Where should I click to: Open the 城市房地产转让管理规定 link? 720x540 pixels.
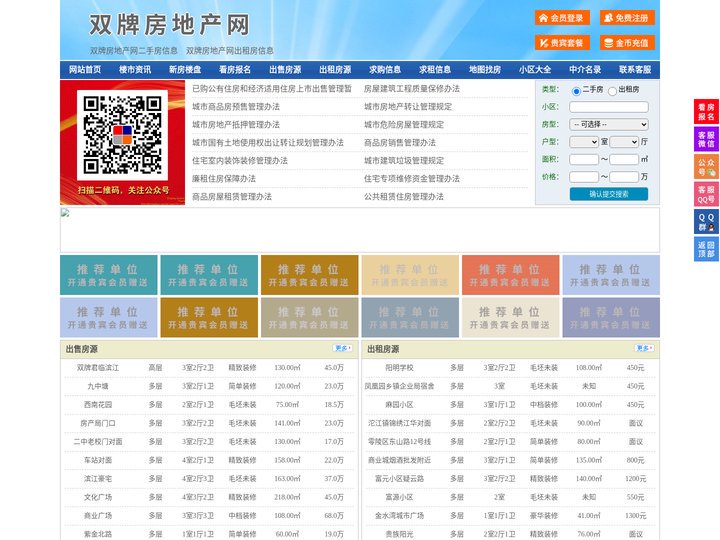pyautogui.click(x=408, y=107)
